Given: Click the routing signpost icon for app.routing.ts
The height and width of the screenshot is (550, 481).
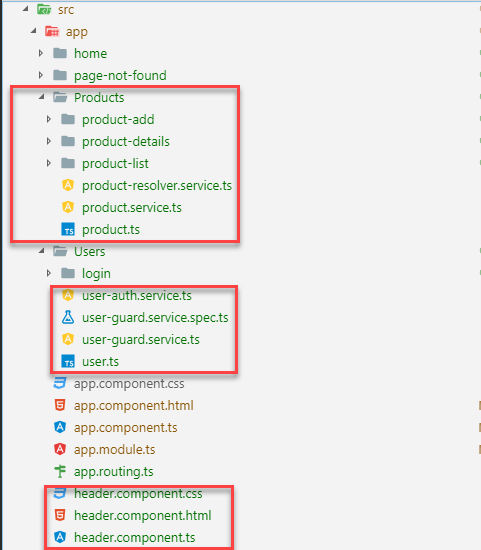Looking at the screenshot, I should point(60,471).
